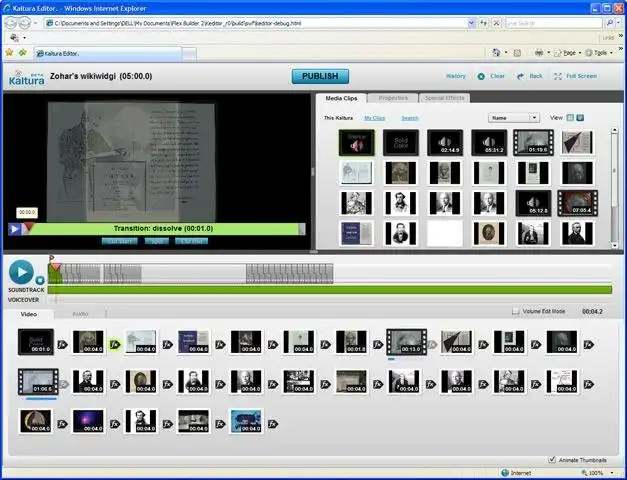The width and height of the screenshot is (627, 480).
Task: Refresh the page in Internet Explorer
Action: coord(483,23)
